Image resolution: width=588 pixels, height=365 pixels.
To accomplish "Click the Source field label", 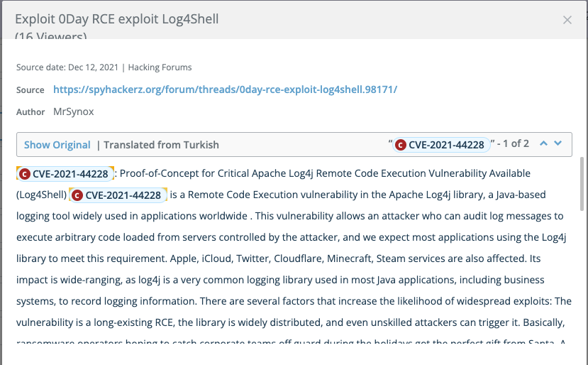I will [30, 90].
